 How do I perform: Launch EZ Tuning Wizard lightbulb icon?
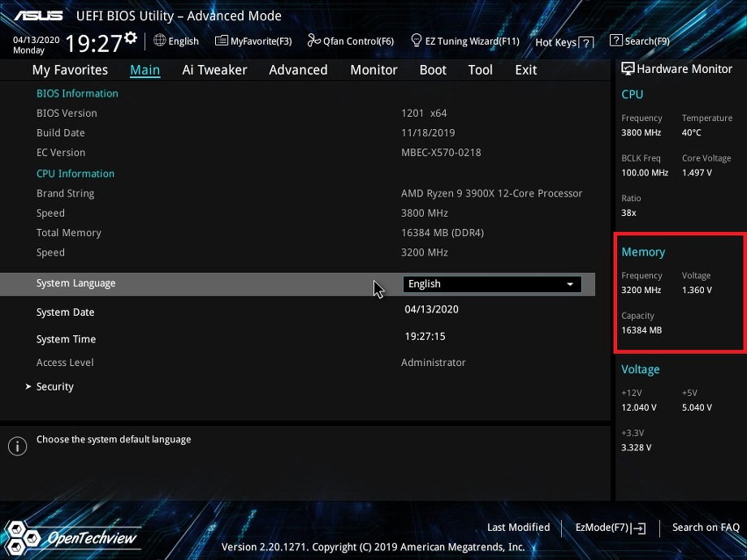pos(417,41)
